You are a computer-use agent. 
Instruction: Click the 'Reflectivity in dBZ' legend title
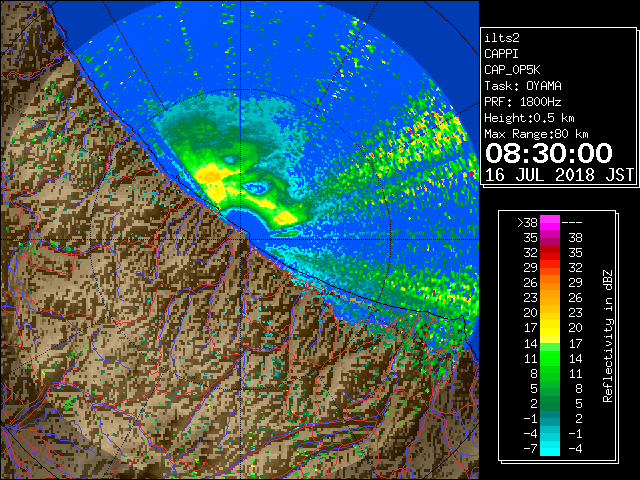(608, 336)
